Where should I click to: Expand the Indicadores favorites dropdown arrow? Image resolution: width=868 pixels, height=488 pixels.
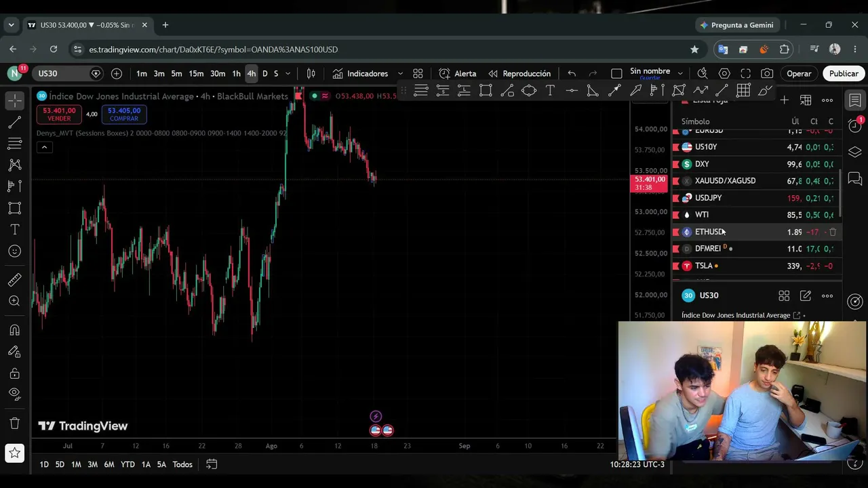coord(400,73)
